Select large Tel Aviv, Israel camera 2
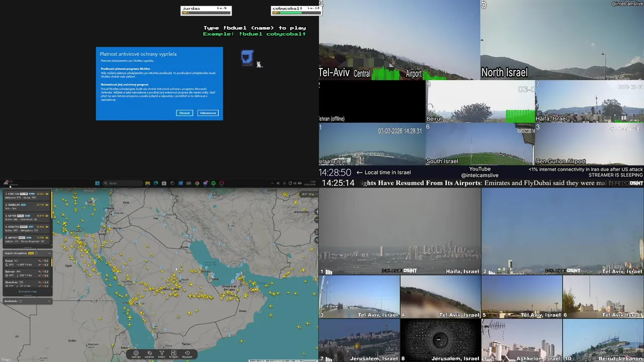644x362 pixels. tap(562, 231)
